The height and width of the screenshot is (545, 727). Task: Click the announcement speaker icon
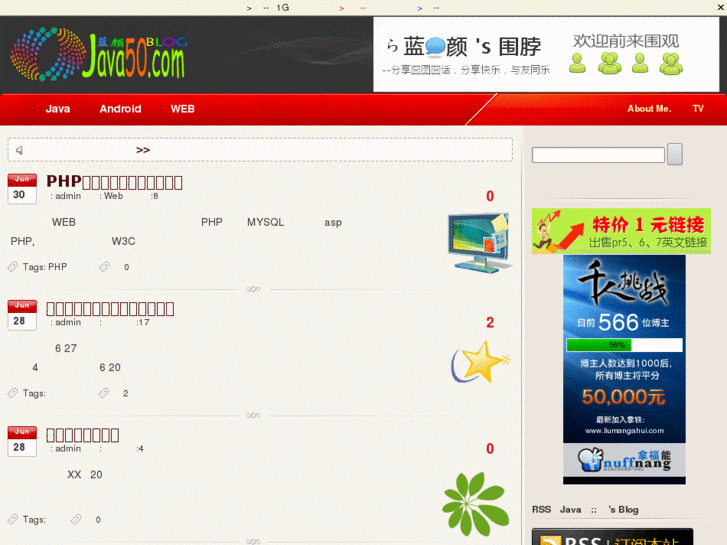pos(19,150)
